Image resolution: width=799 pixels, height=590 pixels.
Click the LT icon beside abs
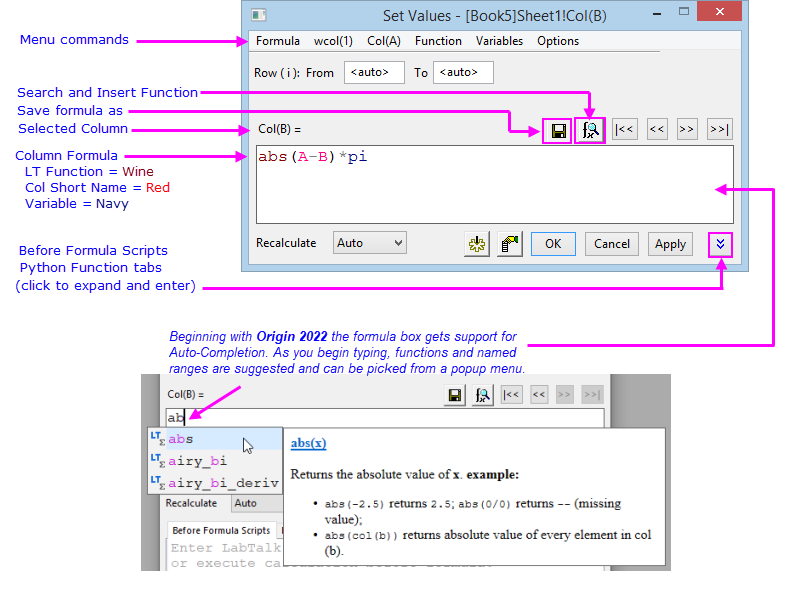tap(157, 438)
